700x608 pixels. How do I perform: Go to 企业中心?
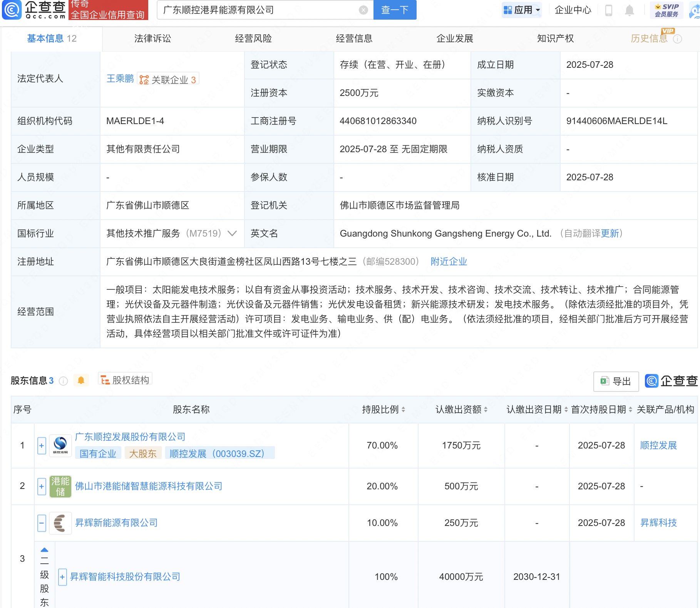click(573, 10)
